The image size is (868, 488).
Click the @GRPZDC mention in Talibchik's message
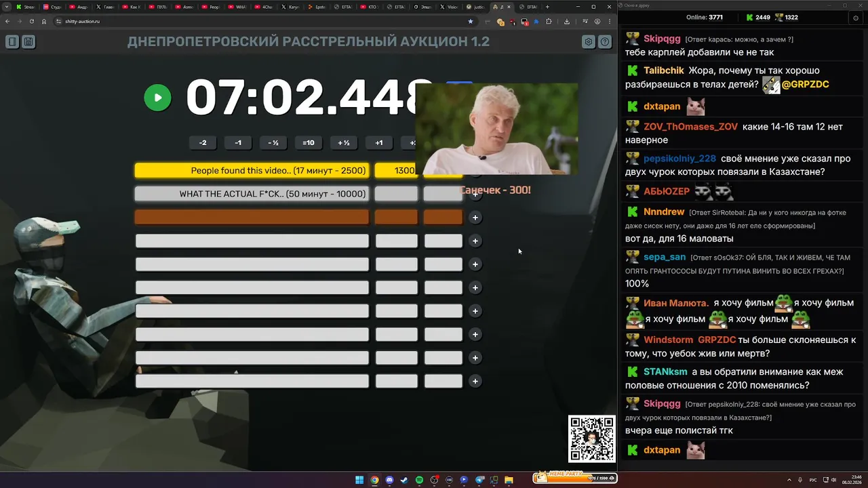point(805,85)
